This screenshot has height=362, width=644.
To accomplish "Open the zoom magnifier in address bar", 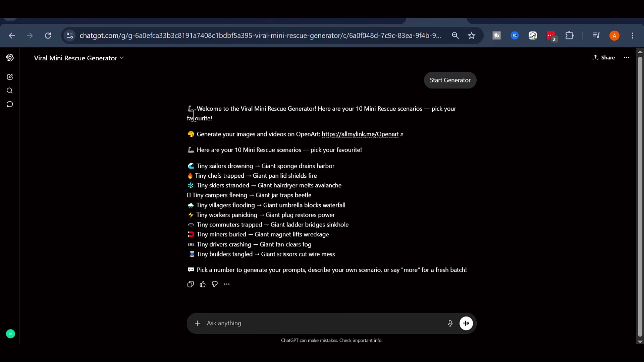I will pyautogui.click(x=455, y=36).
